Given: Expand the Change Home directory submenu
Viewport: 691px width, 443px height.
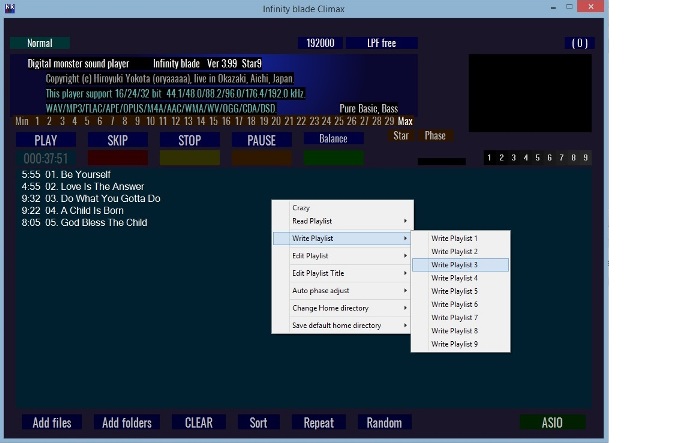Looking at the screenshot, I should tap(342, 308).
